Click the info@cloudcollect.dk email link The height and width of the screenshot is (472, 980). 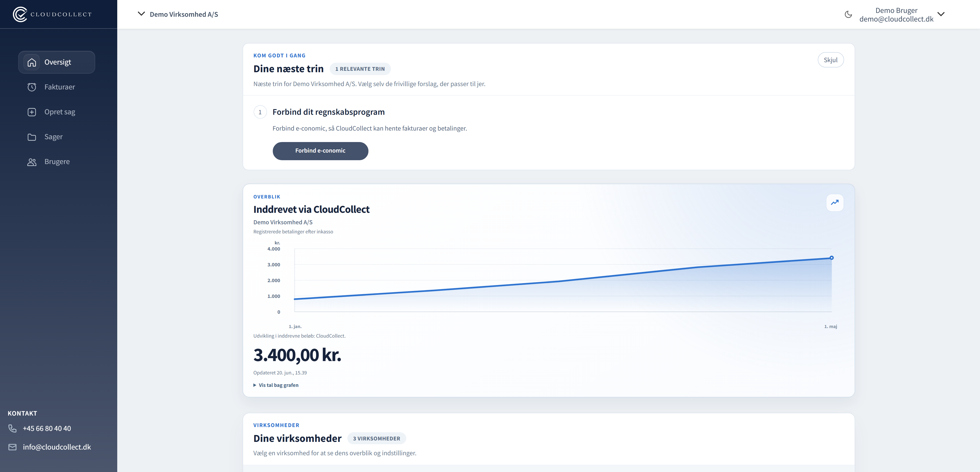tap(57, 447)
